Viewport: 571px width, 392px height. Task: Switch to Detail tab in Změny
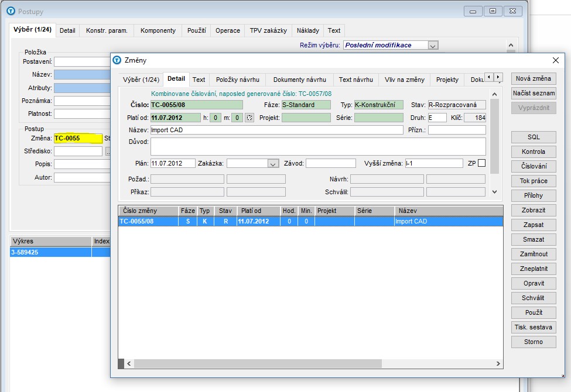pos(176,78)
